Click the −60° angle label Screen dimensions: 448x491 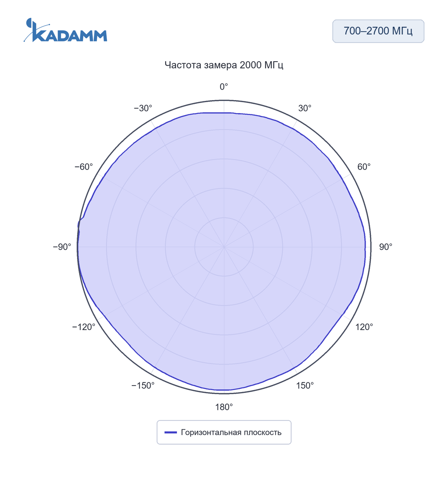pyautogui.click(x=84, y=167)
